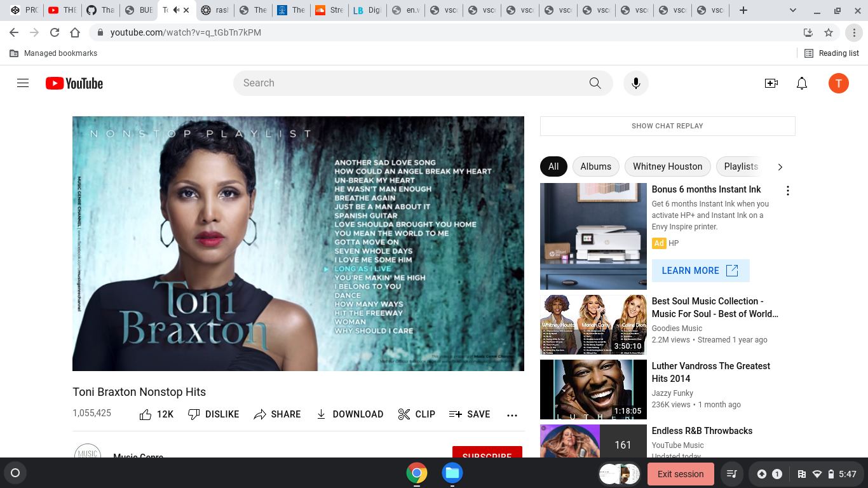Open media controls icon in shelf

(731, 474)
